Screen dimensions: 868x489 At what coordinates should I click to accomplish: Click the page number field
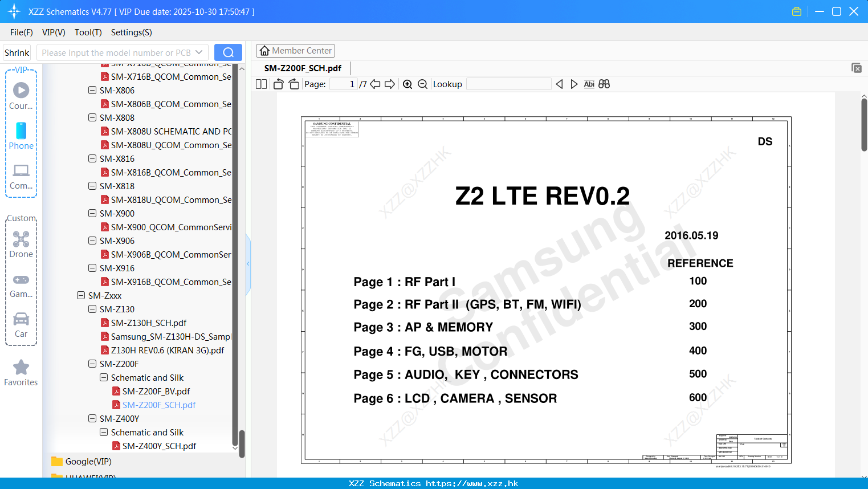pyautogui.click(x=344, y=84)
